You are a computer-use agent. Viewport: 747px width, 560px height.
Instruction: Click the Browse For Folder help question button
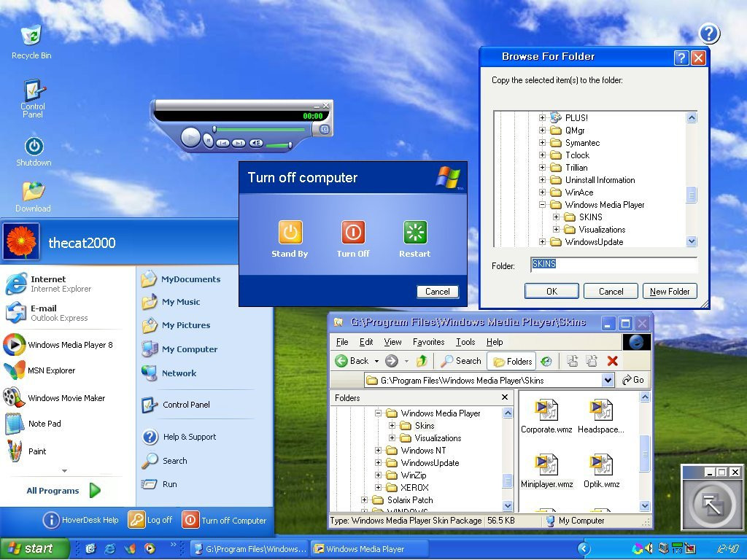pos(681,58)
